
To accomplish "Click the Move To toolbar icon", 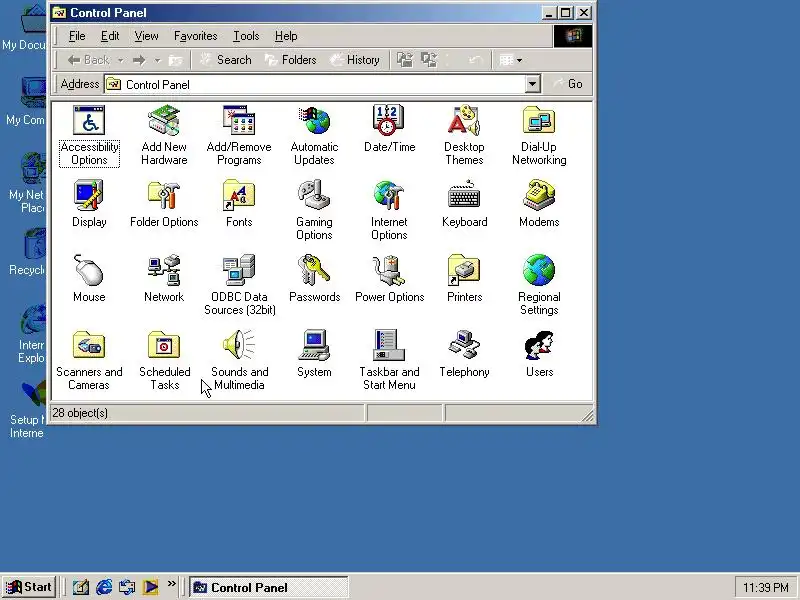I will [405, 60].
